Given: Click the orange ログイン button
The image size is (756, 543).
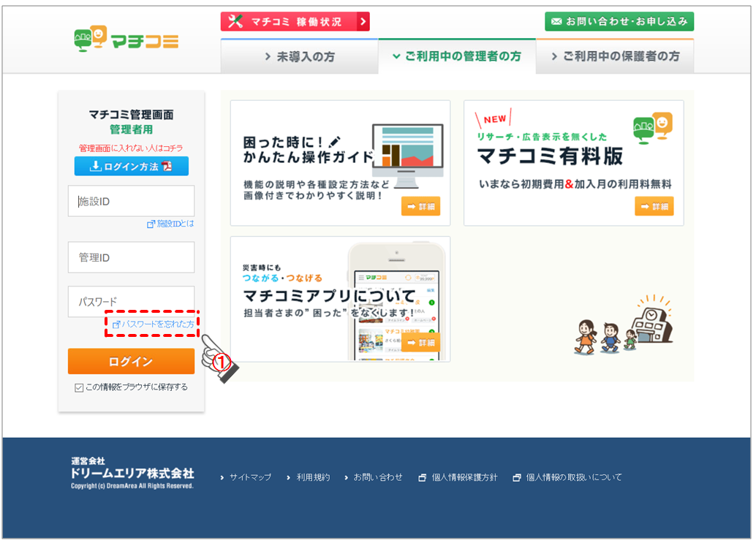Looking at the screenshot, I should click(x=131, y=361).
